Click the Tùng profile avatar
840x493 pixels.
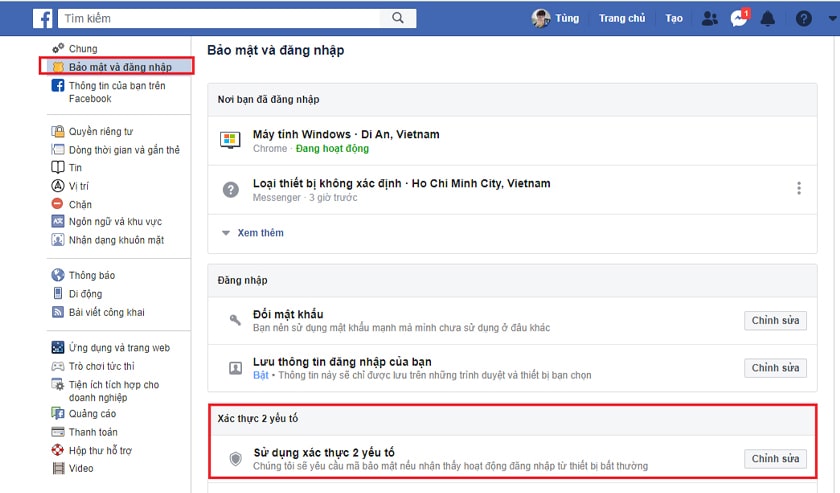pyautogui.click(x=541, y=18)
